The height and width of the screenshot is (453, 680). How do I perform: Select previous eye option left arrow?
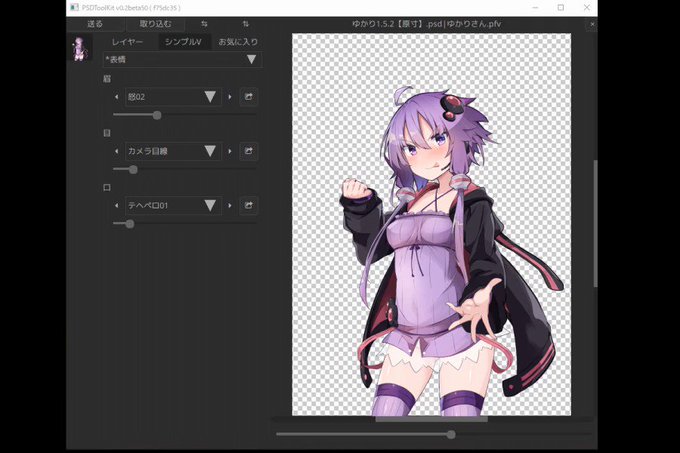point(116,151)
